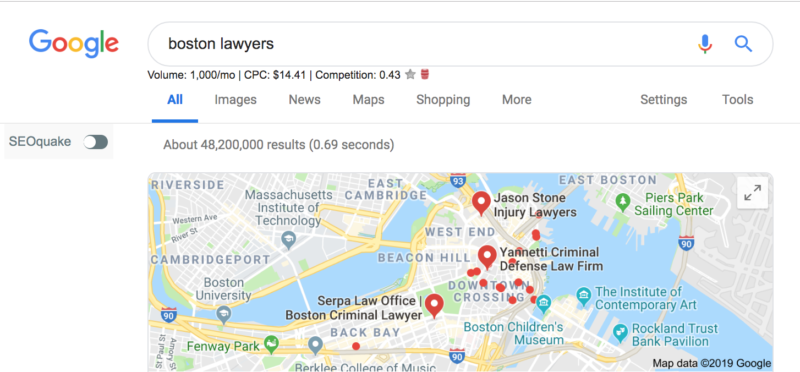Star the keyword with the gray star icon
The width and height of the screenshot is (800, 372).
point(410,75)
